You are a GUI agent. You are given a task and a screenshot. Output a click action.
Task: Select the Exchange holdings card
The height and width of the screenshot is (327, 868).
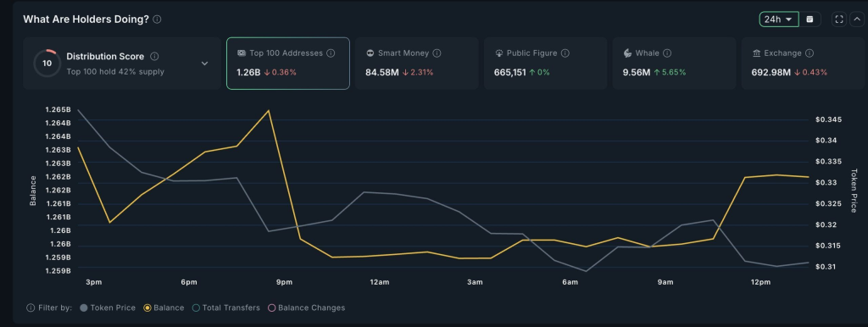point(803,63)
